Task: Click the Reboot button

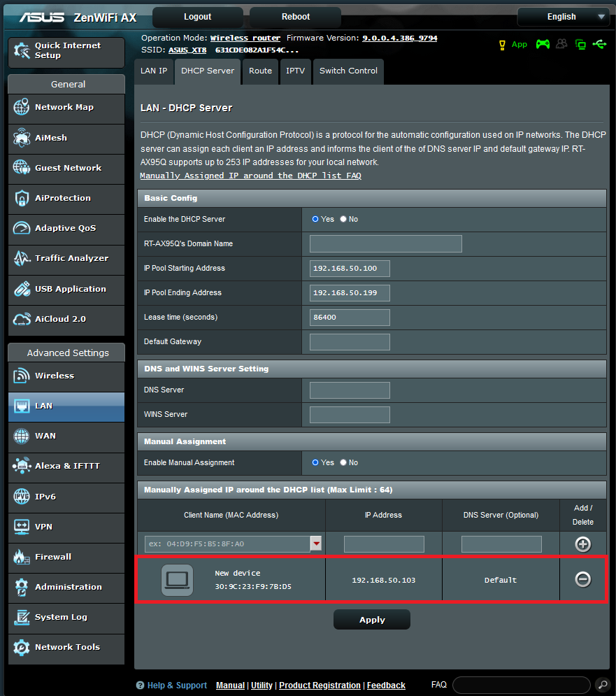Action: [x=295, y=17]
